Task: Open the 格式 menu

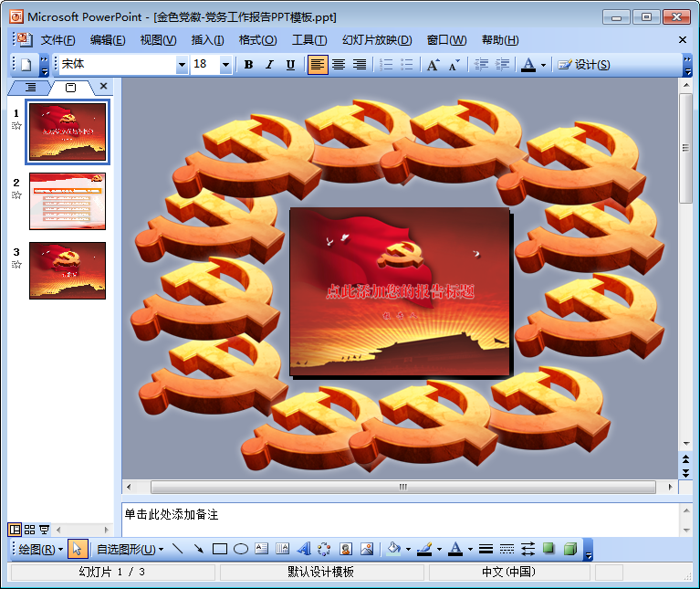Action: [x=257, y=40]
